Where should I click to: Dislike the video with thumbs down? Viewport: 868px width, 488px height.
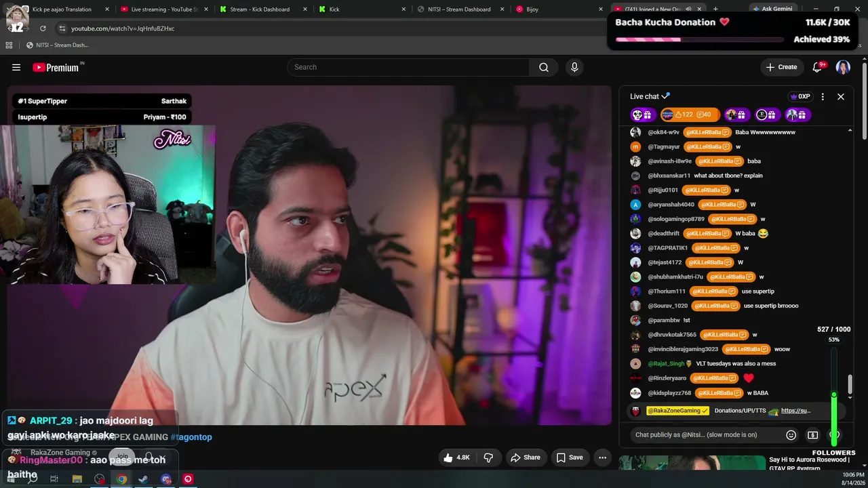click(488, 457)
